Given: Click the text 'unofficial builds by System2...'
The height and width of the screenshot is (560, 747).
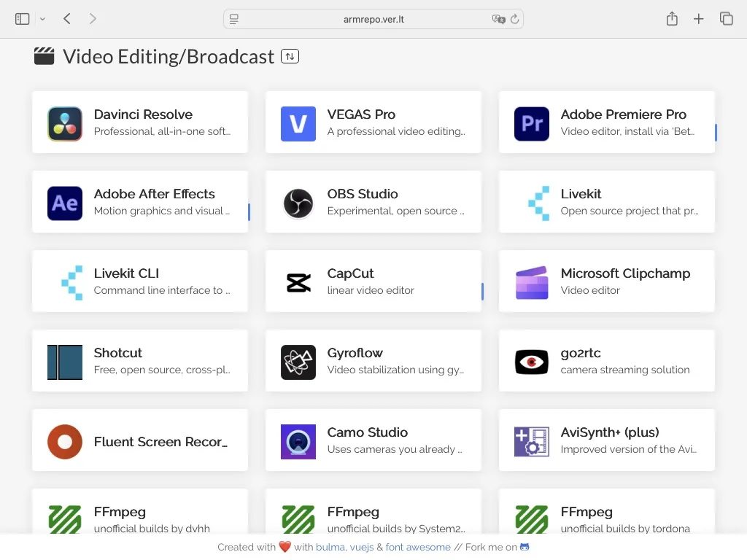Looking at the screenshot, I should (396, 529).
